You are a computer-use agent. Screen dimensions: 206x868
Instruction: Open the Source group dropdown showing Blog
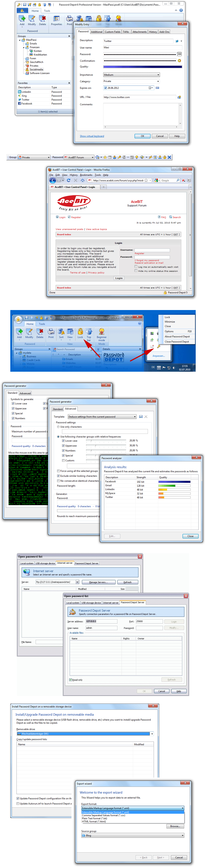[x=133, y=835]
